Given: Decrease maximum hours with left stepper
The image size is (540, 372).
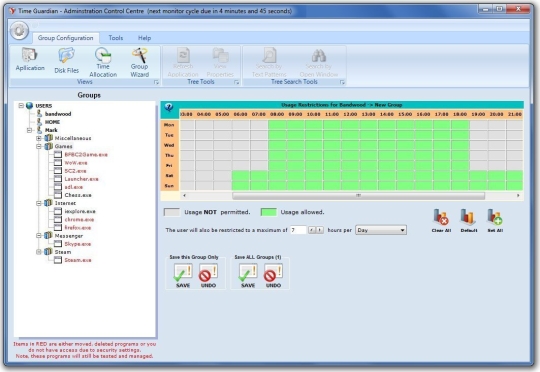Looking at the screenshot, I should click(x=312, y=230).
